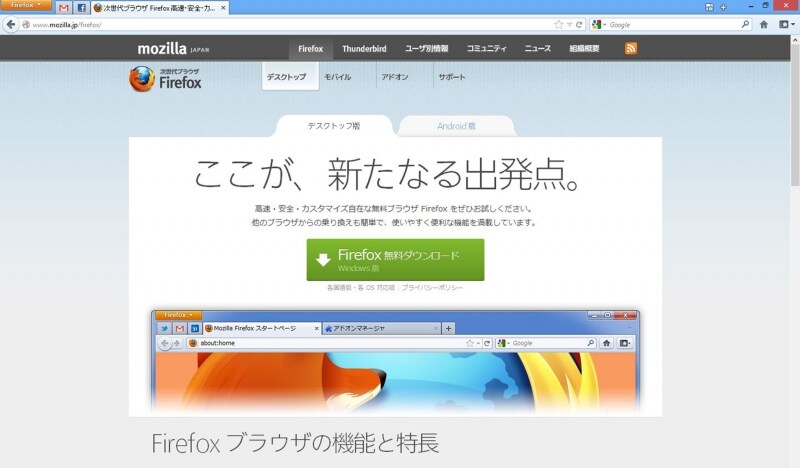Click the scrollbar up arrow

coord(795,40)
